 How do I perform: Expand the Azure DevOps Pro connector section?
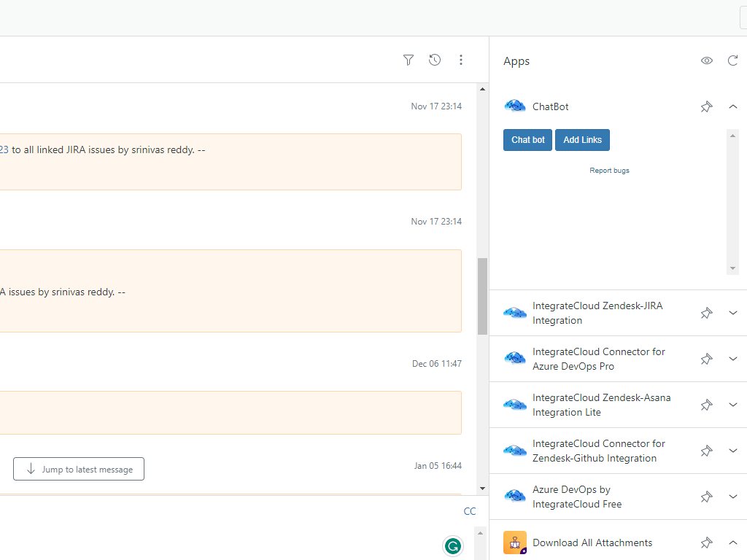pyautogui.click(x=733, y=359)
